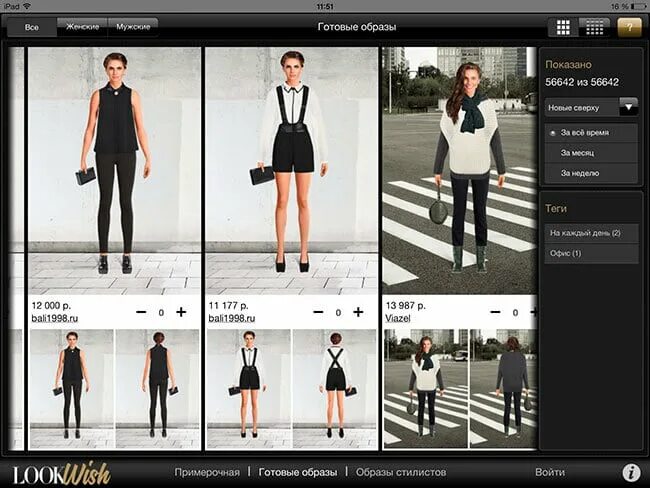Open the sort dropdown arrow beside Новые сверху
The image size is (650, 488).
tap(628, 107)
